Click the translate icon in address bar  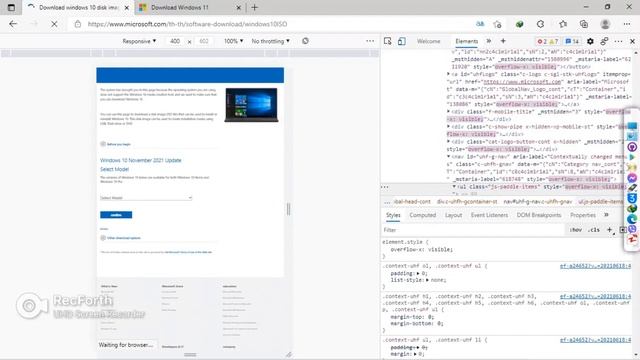coord(480,24)
